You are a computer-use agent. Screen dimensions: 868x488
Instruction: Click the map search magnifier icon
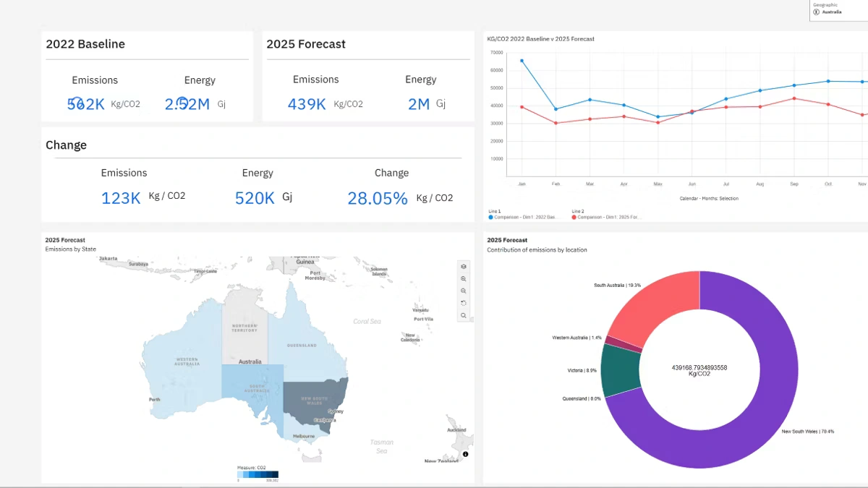[x=464, y=315]
